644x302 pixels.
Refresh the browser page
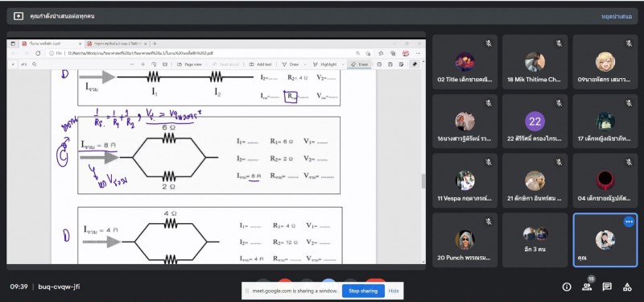click(38, 53)
